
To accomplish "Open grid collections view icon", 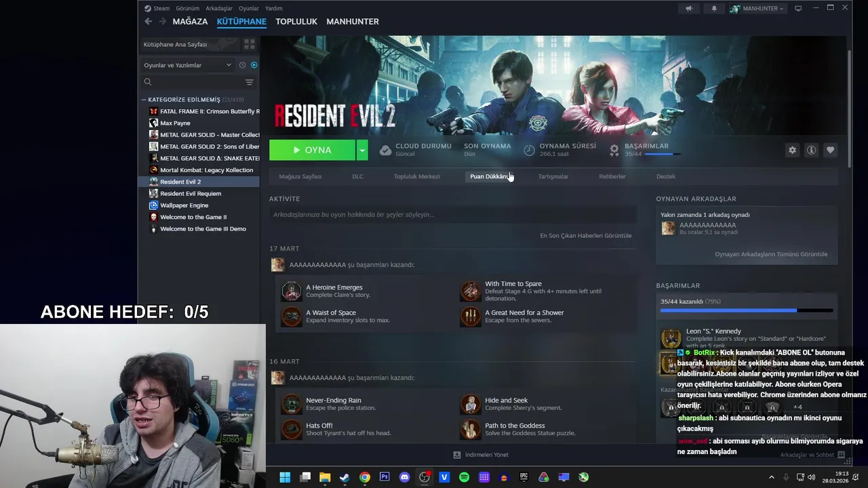I will coord(250,44).
